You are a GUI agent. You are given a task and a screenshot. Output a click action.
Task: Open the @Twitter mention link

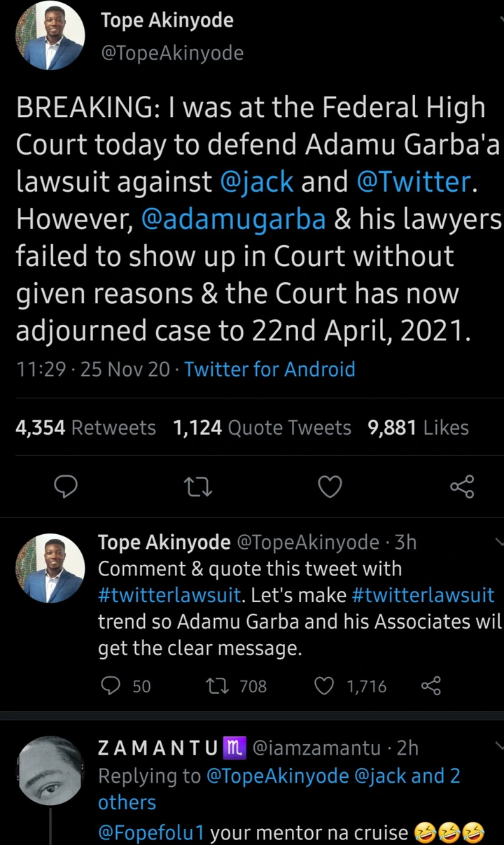pyautogui.click(x=414, y=181)
